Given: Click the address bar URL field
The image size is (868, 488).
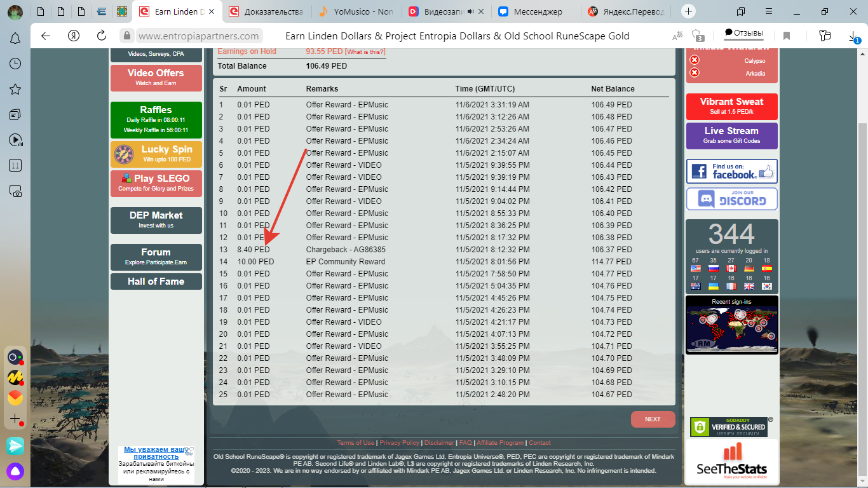Looking at the screenshot, I should [199, 36].
